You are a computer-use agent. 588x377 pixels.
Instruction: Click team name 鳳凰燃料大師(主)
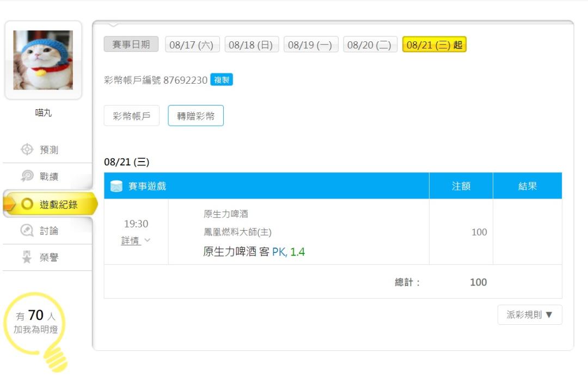pyautogui.click(x=237, y=232)
